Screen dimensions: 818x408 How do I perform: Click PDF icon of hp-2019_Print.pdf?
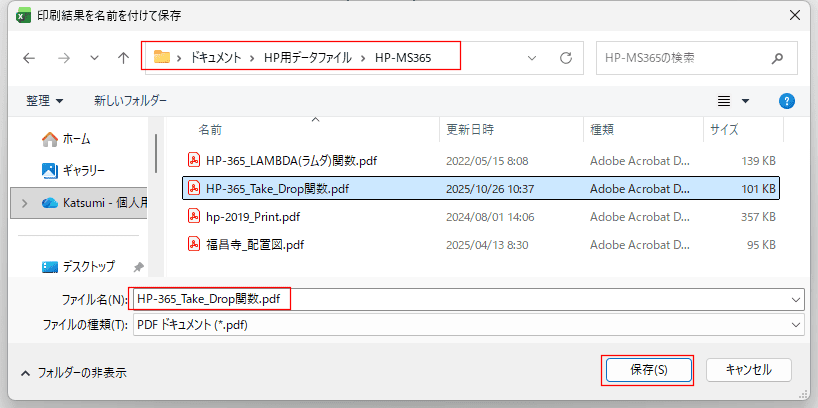tap(194, 216)
